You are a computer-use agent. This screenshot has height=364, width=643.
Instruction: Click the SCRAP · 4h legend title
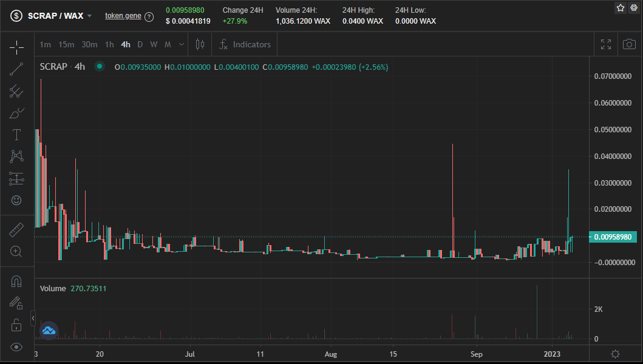(63, 66)
